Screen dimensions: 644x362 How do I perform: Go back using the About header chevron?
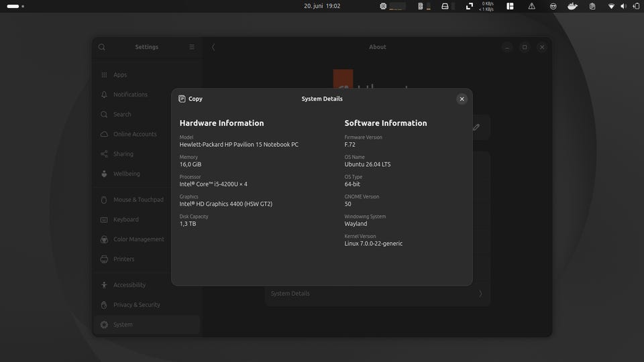pyautogui.click(x=213, y=47)
